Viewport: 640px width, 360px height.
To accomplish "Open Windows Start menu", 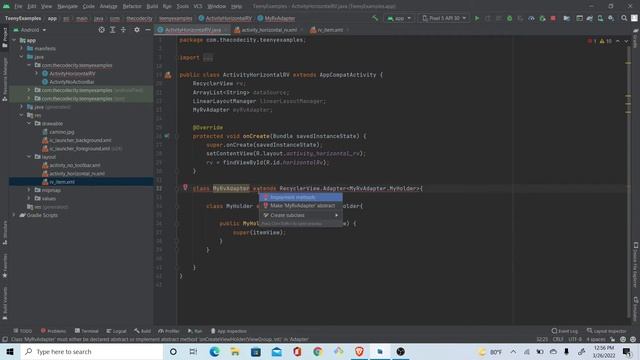I will click(10, 351).
